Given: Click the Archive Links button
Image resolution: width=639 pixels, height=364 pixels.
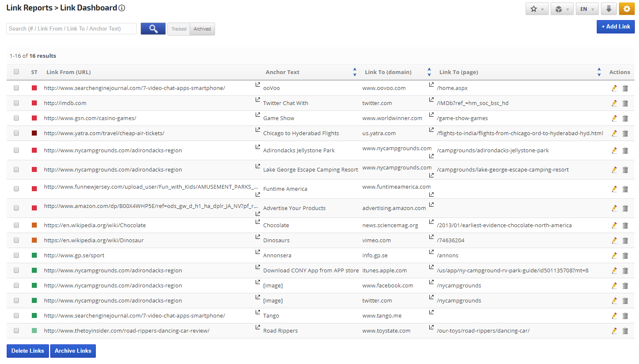Looking at the screenshot, I should [x=73, y=351].
